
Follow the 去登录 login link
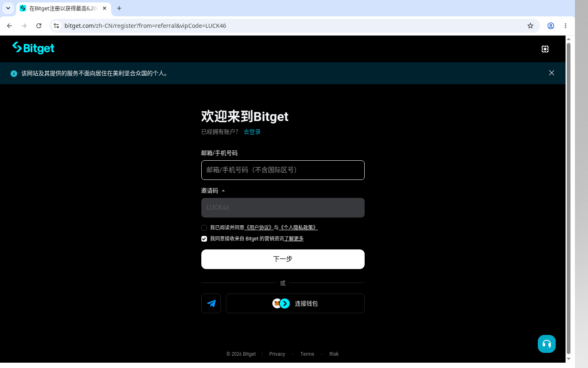click(x=252, y=132)
